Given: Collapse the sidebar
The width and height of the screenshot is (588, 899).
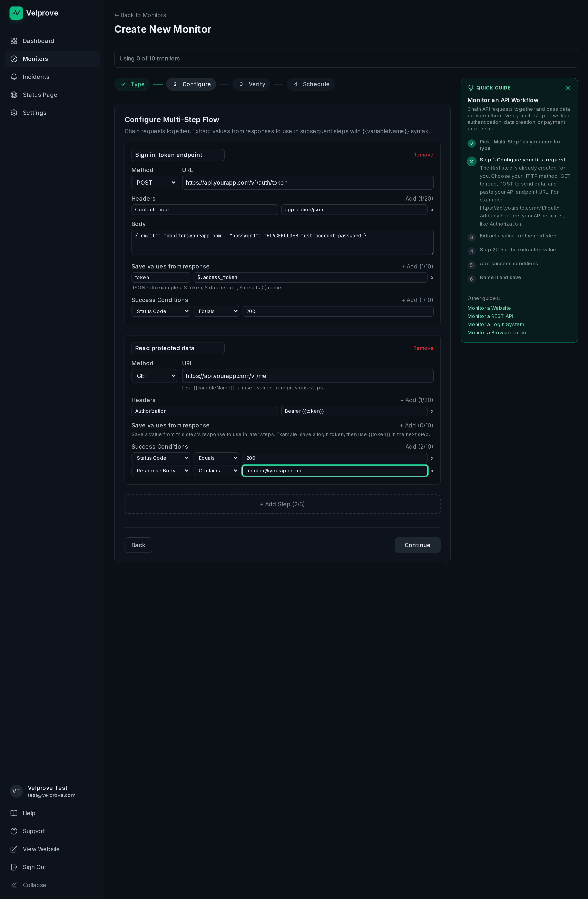Looking at the screenshot, I should click(52, 885).
